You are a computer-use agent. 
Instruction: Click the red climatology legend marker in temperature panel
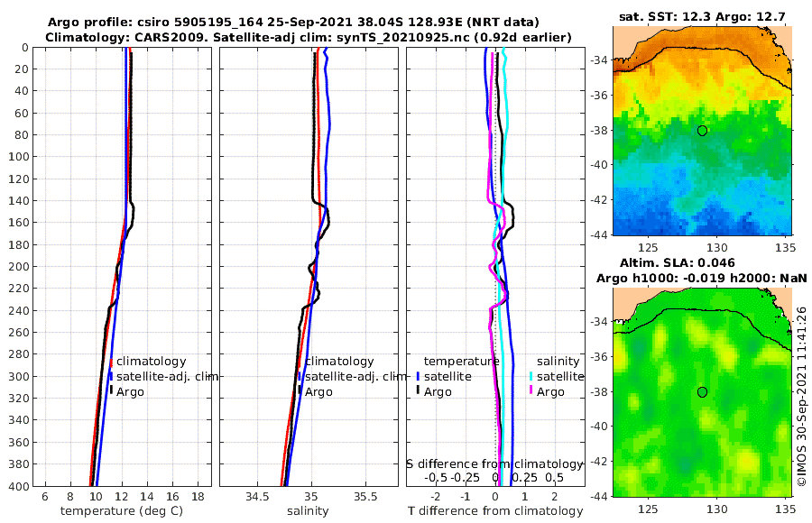click(x=111, y=362)
